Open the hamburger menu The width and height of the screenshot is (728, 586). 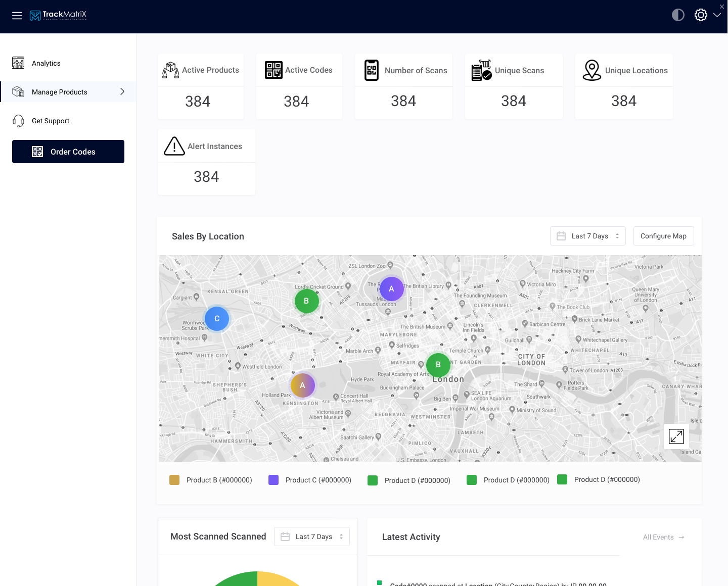pos(17,16)
